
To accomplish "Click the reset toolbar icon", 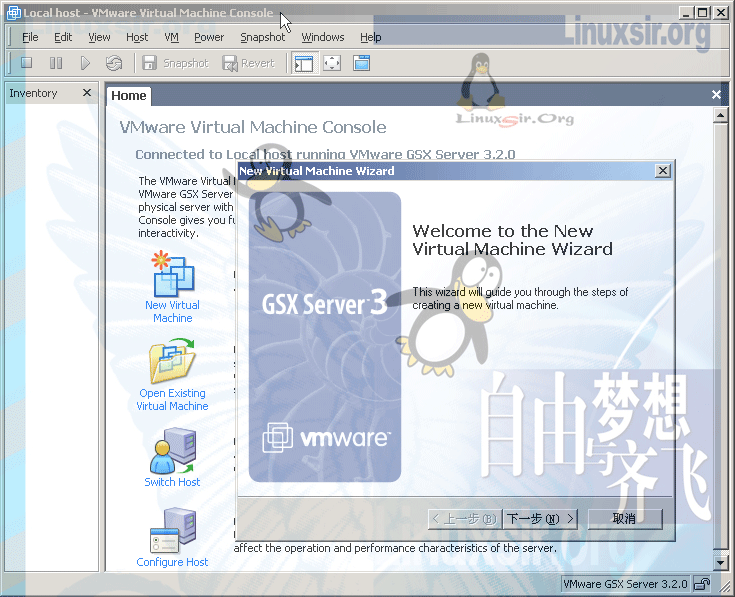I will (x=114, y=63).
